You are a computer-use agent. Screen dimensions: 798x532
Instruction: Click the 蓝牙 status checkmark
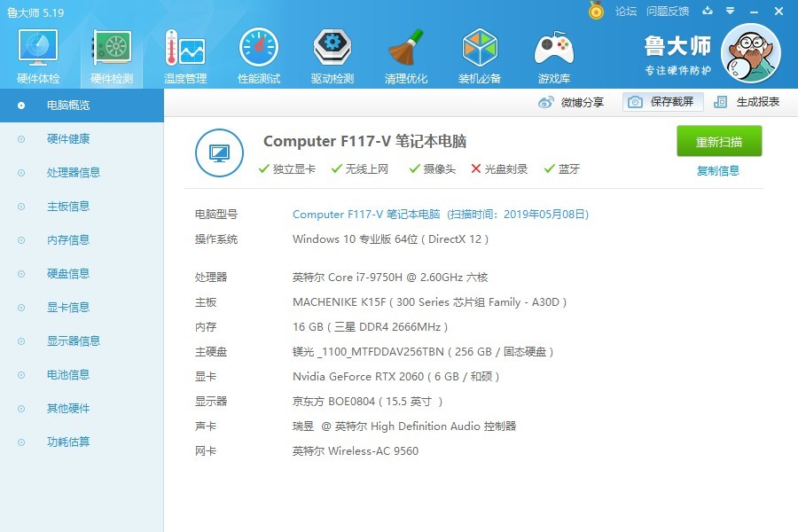[x=550, y=169]
